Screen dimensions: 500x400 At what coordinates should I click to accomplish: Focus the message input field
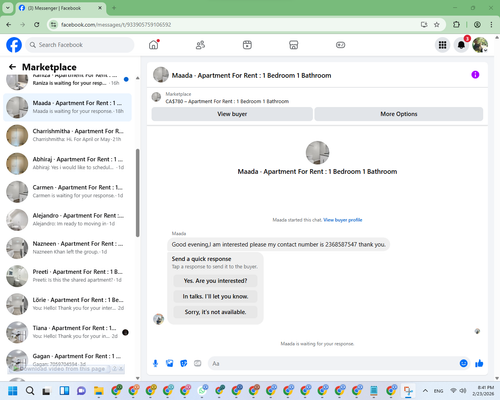click(x=333, y=363)
